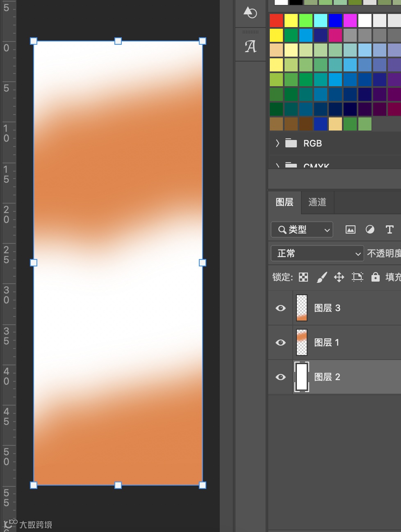Filter layers by type layers T icon

[390, 229]
